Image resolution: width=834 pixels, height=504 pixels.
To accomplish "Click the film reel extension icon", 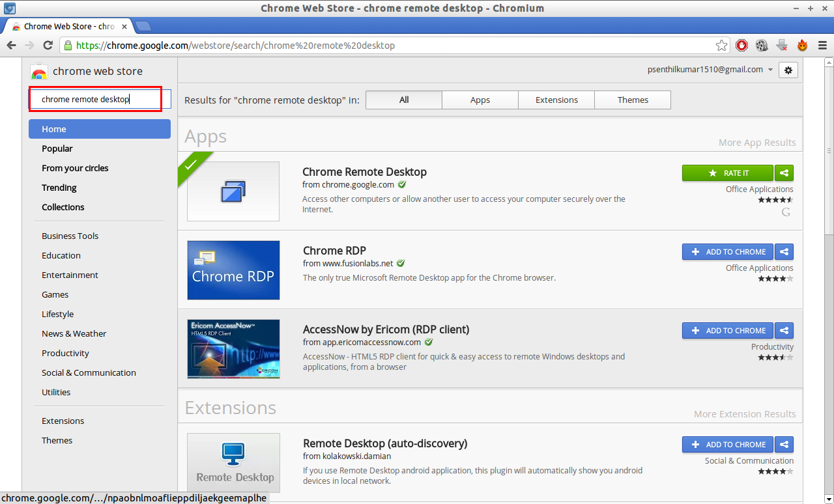I will [762, 46].
